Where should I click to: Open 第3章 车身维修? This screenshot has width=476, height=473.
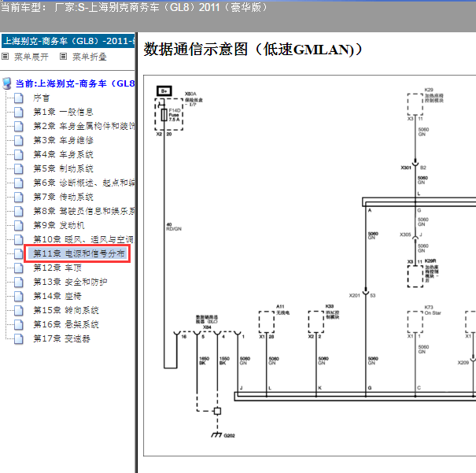(x=63, y=140)
